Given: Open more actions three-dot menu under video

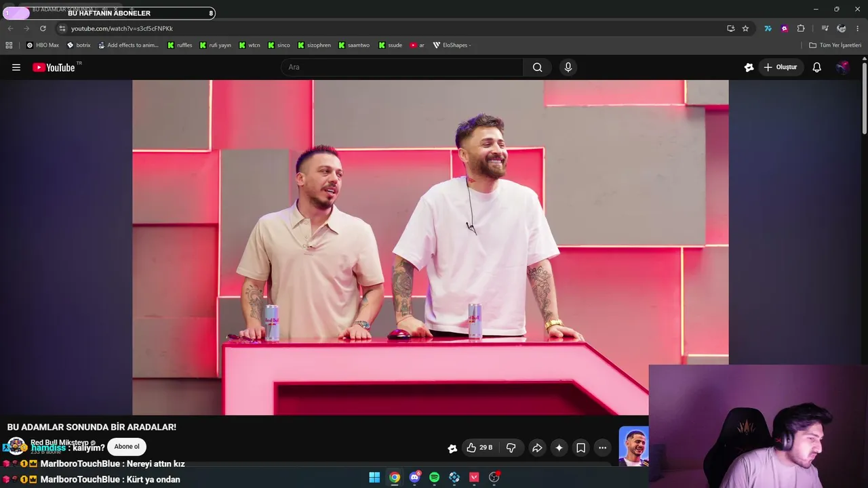Looking at the screenshot, I should pyautogui.click(x=602, y=448).
